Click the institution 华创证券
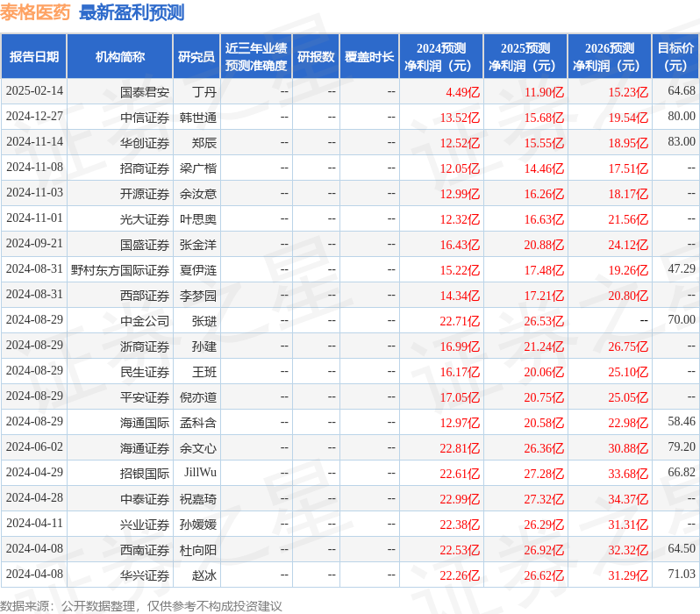Viewport: 700px width, 614px height. (x=145, y=143)
